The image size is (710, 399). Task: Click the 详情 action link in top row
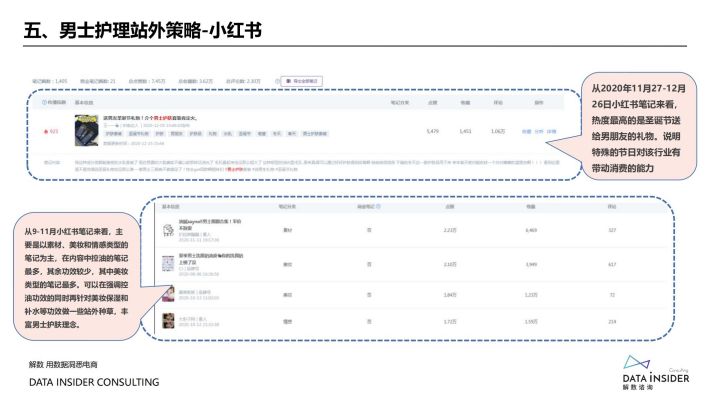tap(551, 131)
